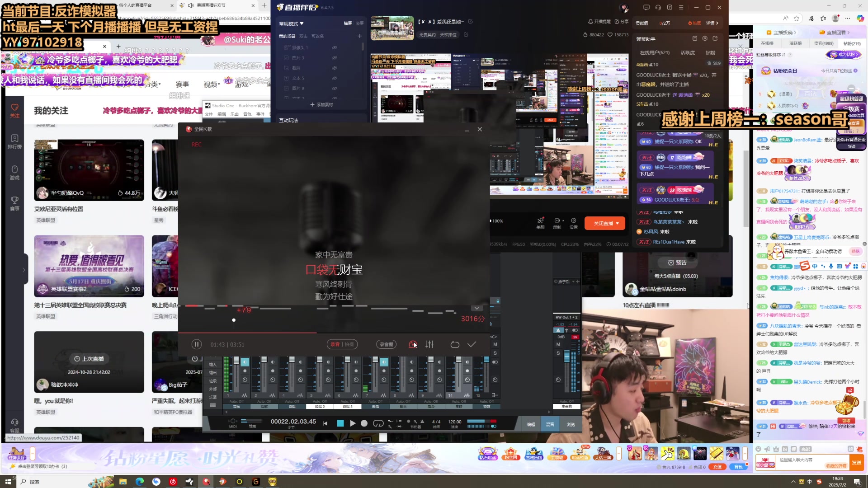This screenshot has height=488, width=868.
Task: Click the re-record loop icon in 全民K歌
Action: (x=455, y=344)
